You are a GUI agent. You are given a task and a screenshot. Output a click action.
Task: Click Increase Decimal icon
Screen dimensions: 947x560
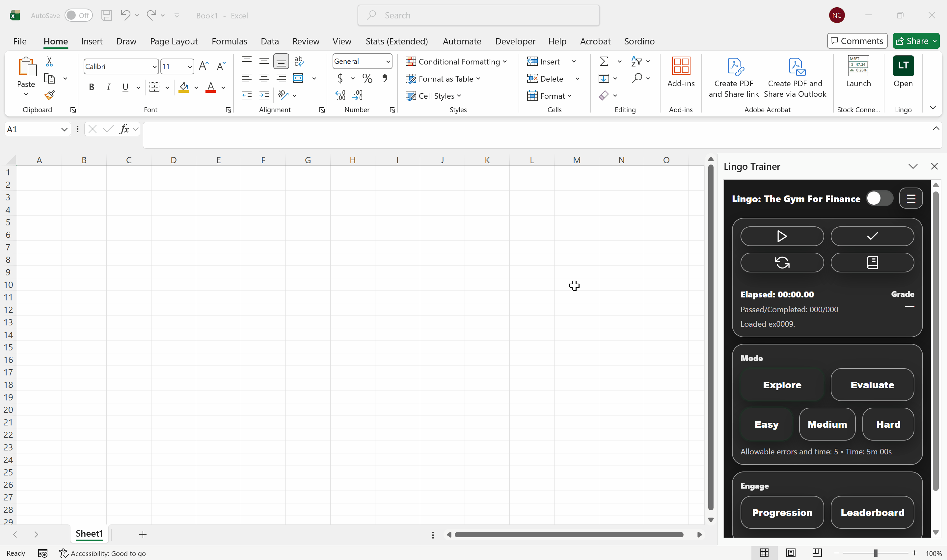click(x=340, y=95)
